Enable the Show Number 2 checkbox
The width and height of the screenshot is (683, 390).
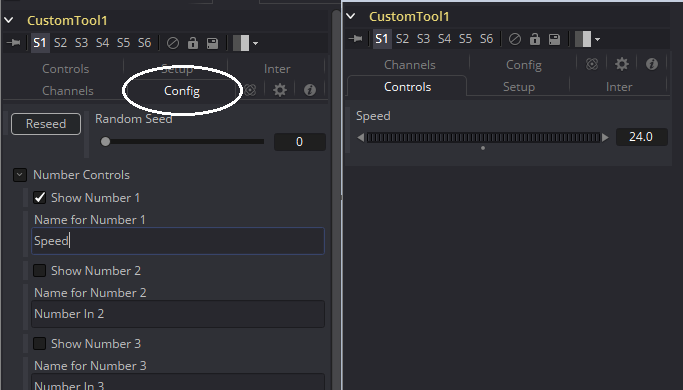coord(40,271)
